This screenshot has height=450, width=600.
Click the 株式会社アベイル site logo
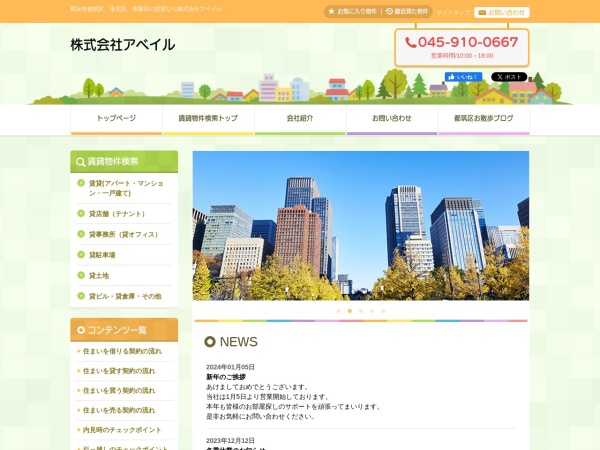(x=122, y=45)
